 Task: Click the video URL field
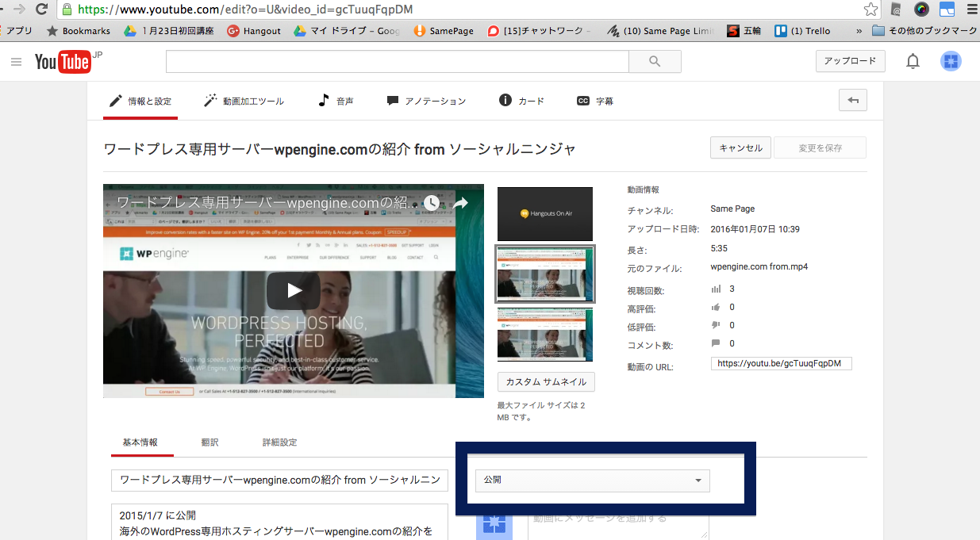pos(782,363)
